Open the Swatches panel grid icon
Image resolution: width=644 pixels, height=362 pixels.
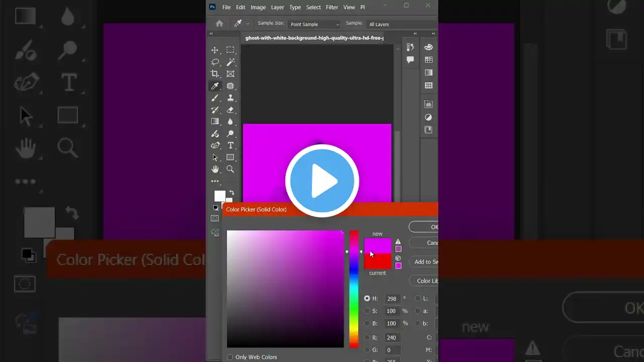[x=429, y=60]
